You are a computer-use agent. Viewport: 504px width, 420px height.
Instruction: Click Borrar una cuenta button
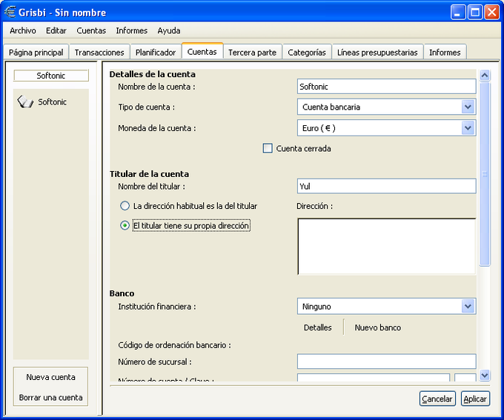pos(51,398)
